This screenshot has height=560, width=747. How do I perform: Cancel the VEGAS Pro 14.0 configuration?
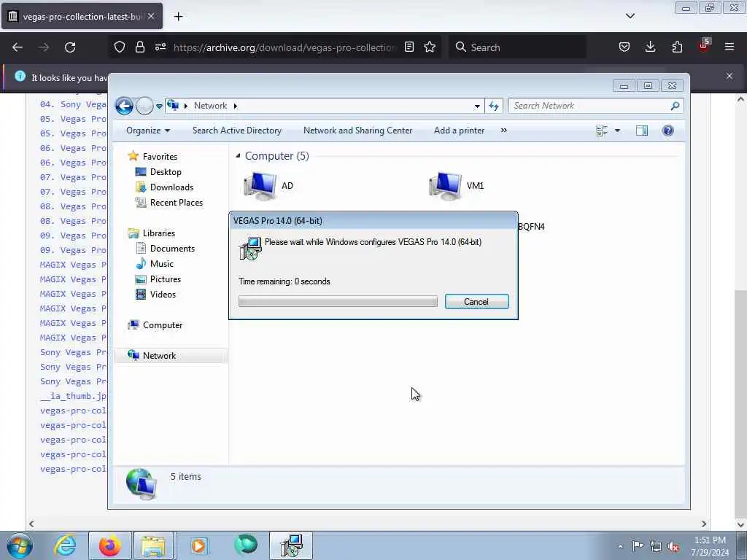[x=476, y=301]
